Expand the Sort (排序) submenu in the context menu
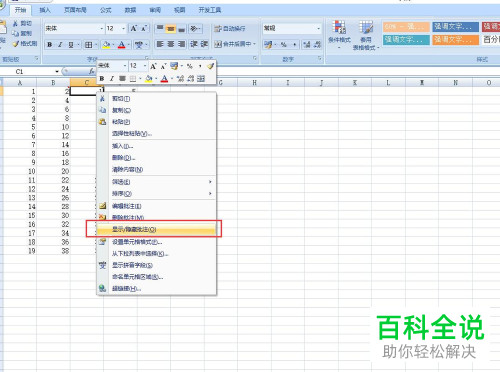 (x=210, y=194)
